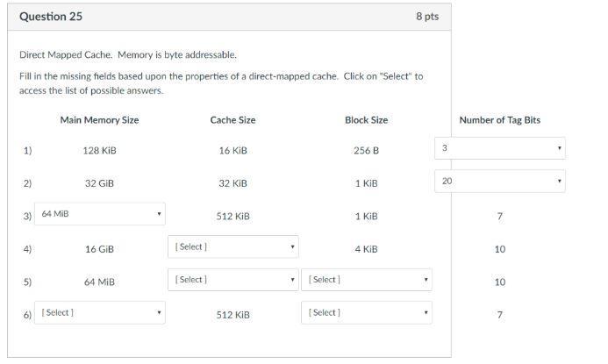Click the 32 GiB main memory value
This screenshot has width=608, height=364.
pyautogui.click(x=99, y=184)
